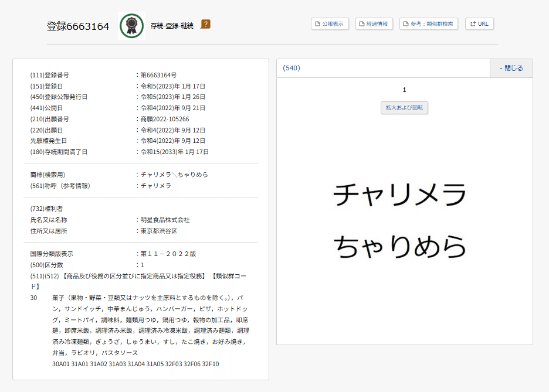Open 経過情報 progress information button
This screenshot has height=392, width=549.
point(374,24)
